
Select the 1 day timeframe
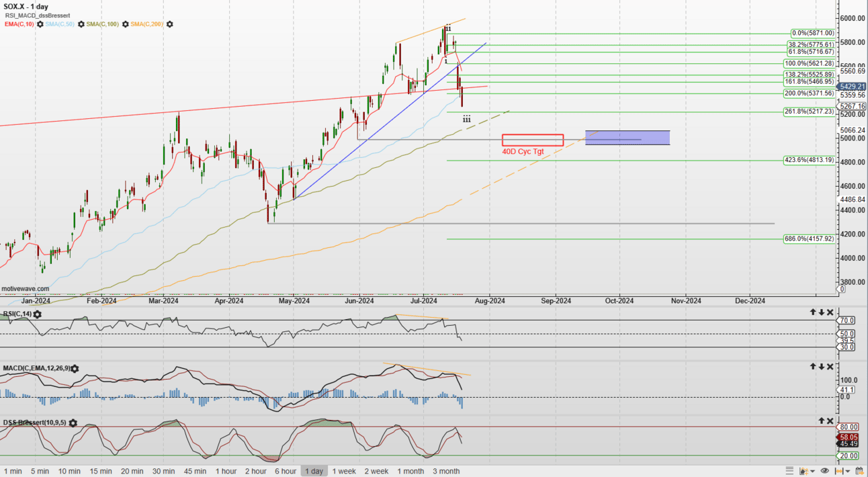(x=314, y=471)
